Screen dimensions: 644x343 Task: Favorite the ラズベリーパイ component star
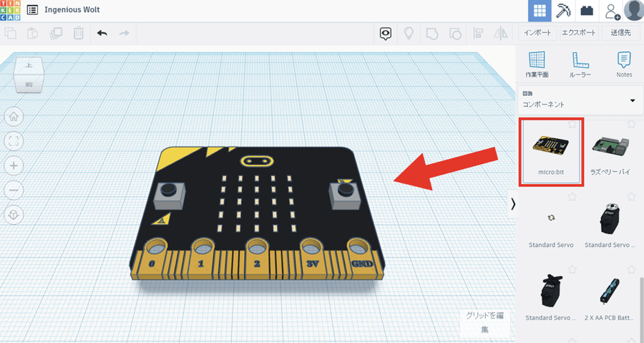pyautogui.click(x=631, y=124)
